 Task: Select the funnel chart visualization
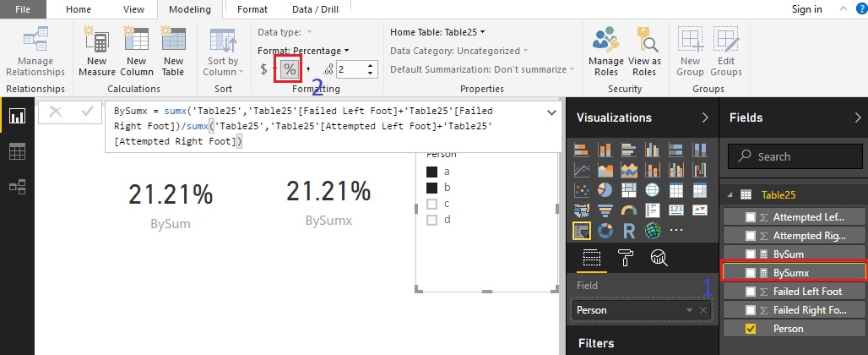click(605, 210)
